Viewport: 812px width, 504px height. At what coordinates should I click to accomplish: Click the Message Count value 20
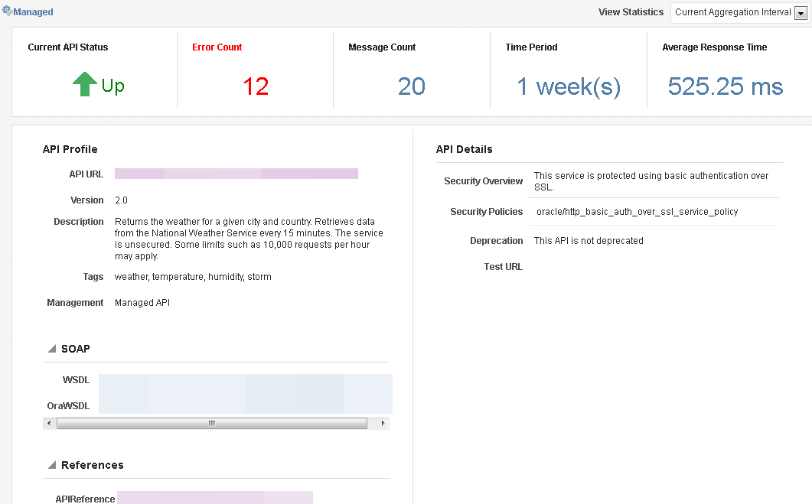pyautogui.click(x=410, y=86)
